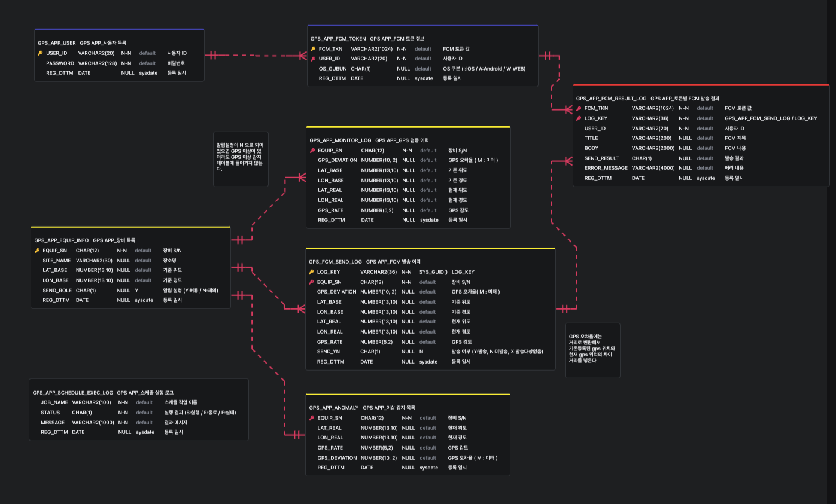Click the STATUS column name
This screenshot has height=504, width=836.
(50, 413)
